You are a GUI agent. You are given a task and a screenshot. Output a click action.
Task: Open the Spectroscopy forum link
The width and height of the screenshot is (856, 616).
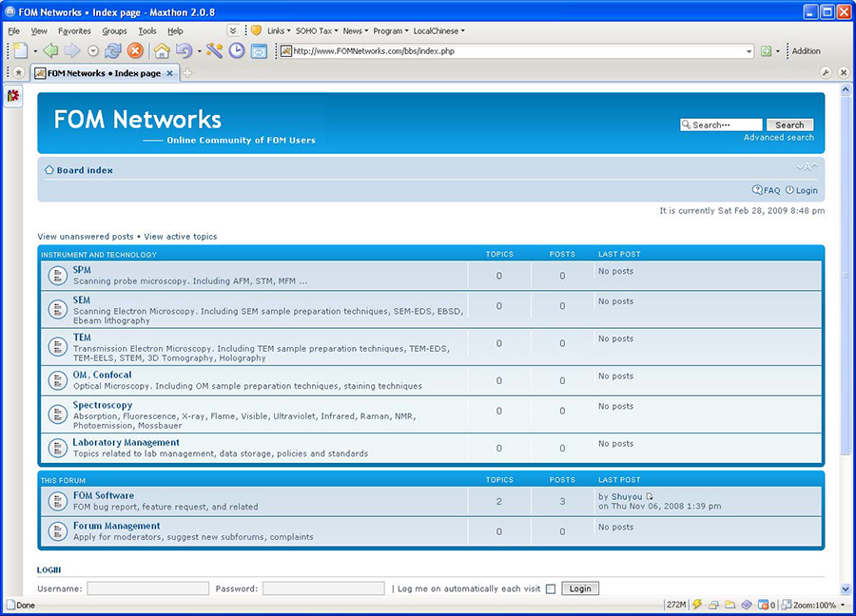[103, 405]
